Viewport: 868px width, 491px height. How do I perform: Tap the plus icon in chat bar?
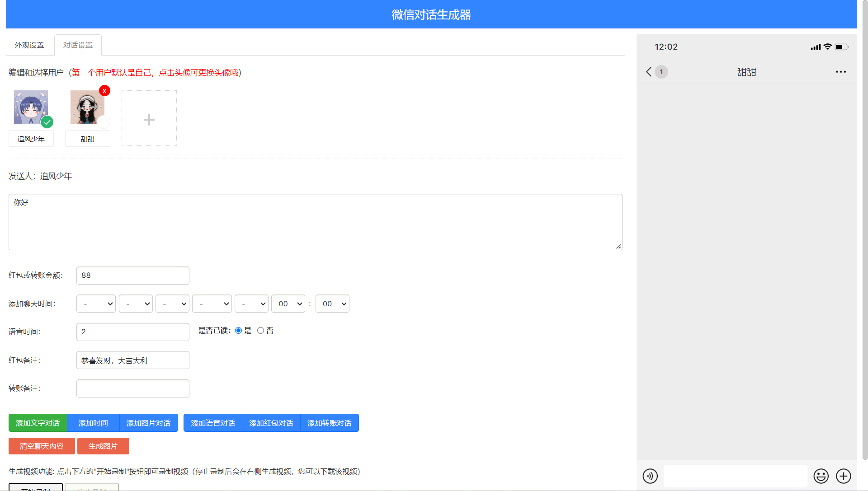click(x=844, y=476)
